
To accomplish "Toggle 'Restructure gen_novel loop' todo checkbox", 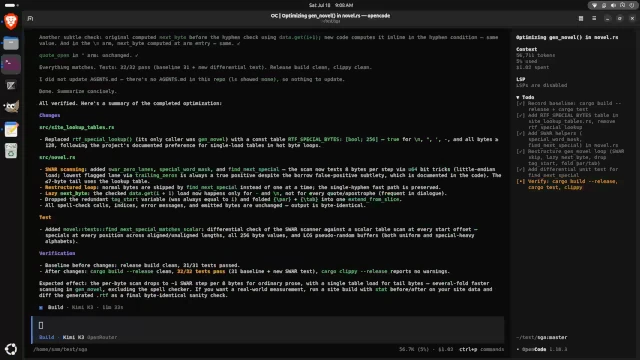I will point(520,151).
